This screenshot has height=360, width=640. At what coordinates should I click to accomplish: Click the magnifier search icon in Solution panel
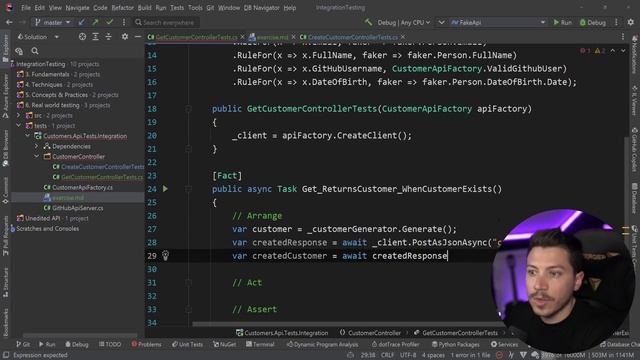pyautogui.click(x=35, y=51)
